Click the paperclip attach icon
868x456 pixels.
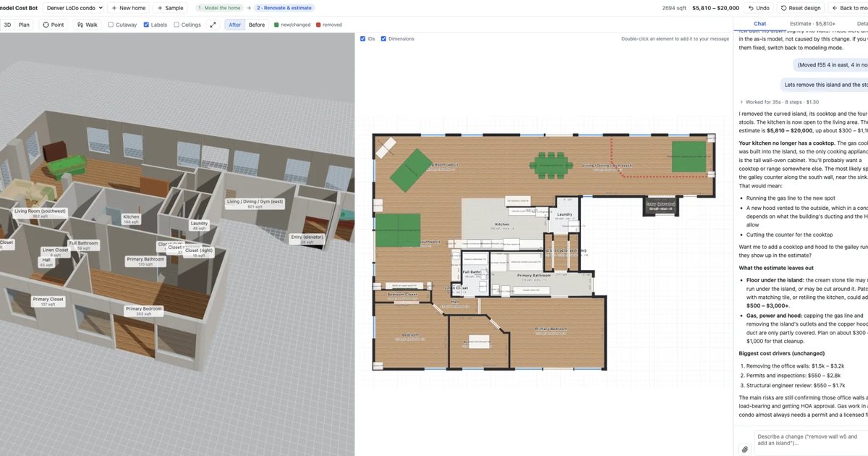tap(744, 449)
